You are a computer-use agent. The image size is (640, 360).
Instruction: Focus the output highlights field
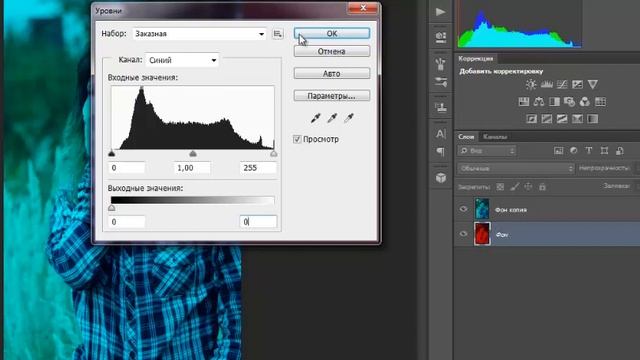[258, 222]
